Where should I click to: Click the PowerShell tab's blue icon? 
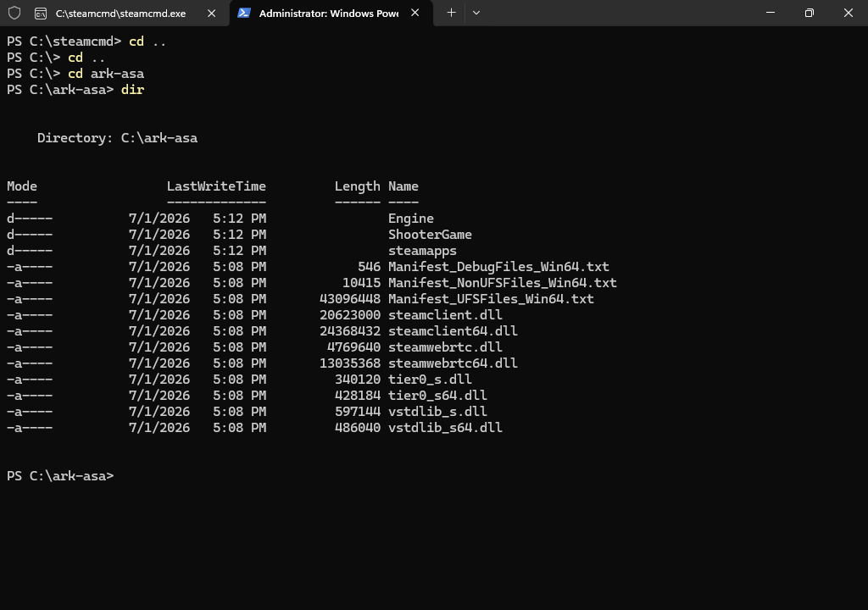click(244, 13)
